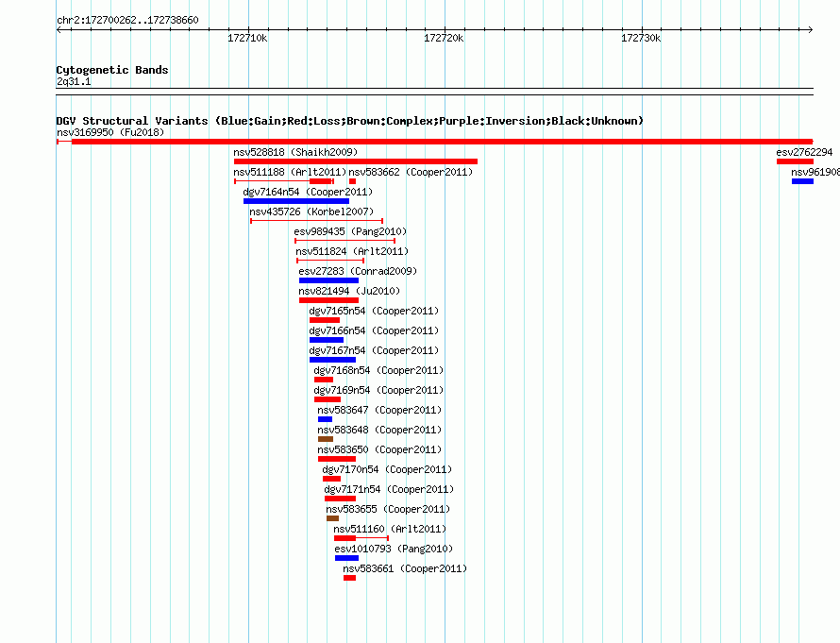Click the blue dgv7166n54 bar
Screen dimensions: 840x643
[327, 340]
